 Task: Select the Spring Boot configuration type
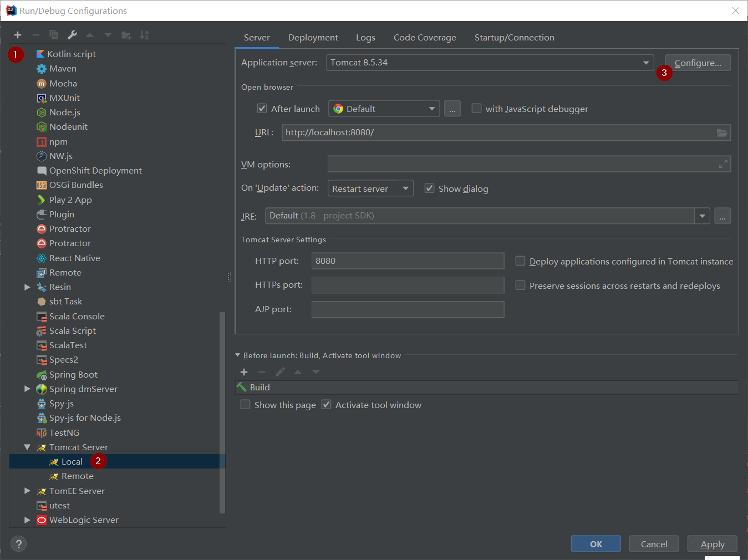73,374
